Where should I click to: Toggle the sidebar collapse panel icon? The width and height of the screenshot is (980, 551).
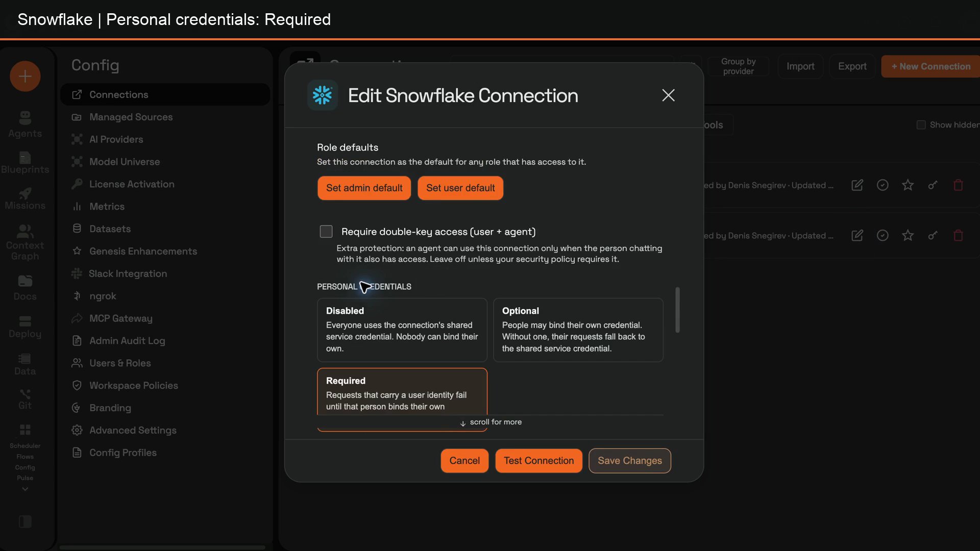[25, 521]
